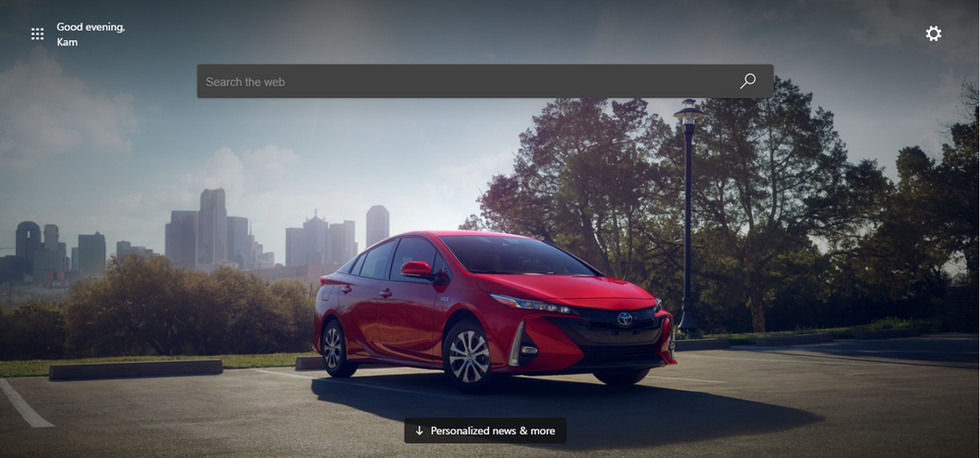Image resolution: width=980 pixels, height=458 pixels.
Task: Click the greeting 'Good evening, Kam'
Action: [x=90, y=34]
